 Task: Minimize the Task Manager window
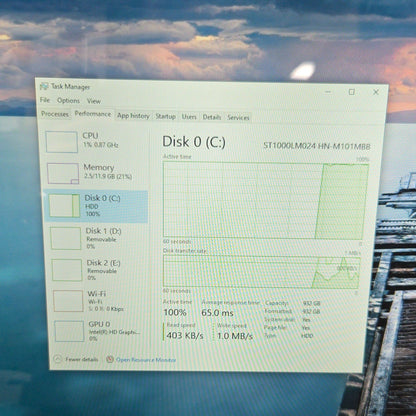[x=328, y=91]
